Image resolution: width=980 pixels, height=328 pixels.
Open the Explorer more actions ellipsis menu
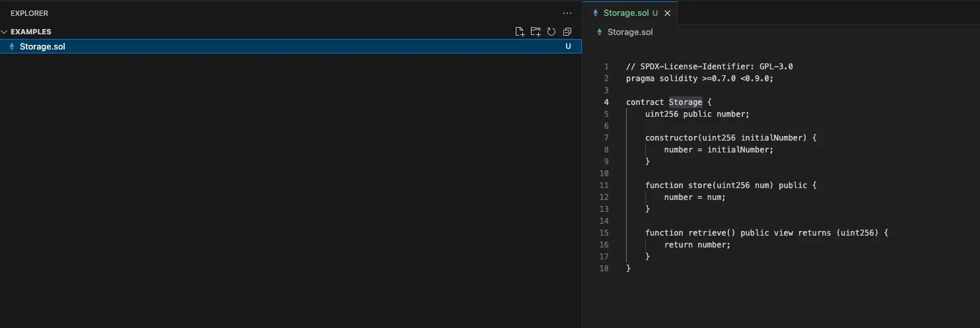567,13
